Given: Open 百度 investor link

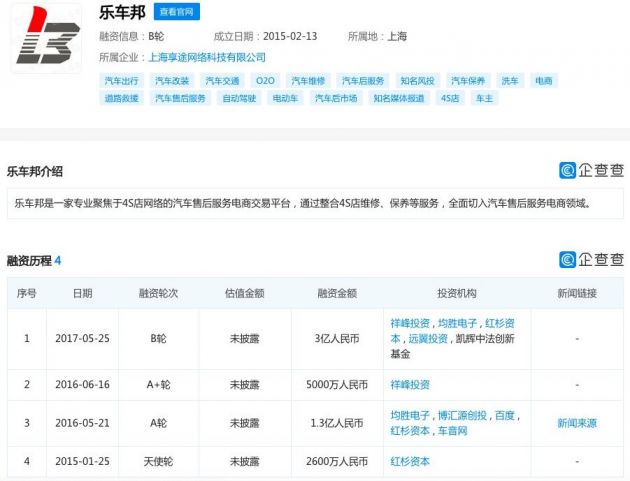Looking at the screenshot, I should click(x=505, y=415).
